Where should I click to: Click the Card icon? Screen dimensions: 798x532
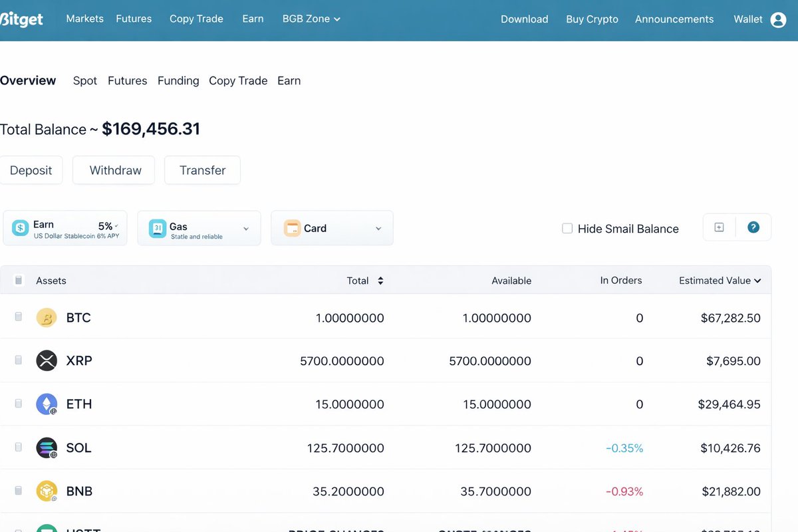[292, 228]
